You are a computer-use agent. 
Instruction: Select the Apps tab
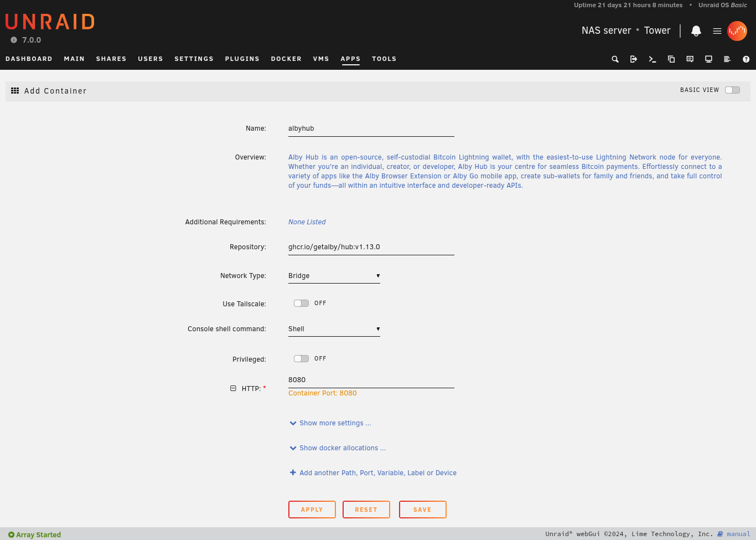tap(350, 59)
